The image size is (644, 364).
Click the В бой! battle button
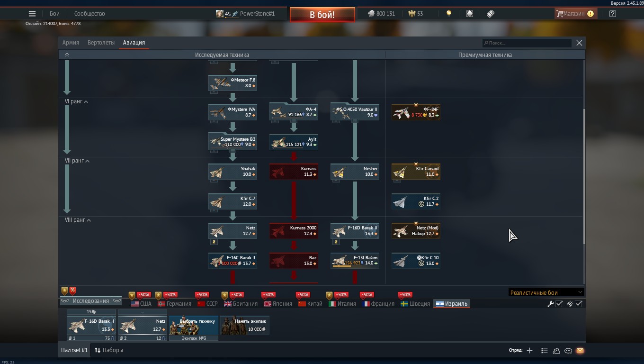(x=322, y=15)
